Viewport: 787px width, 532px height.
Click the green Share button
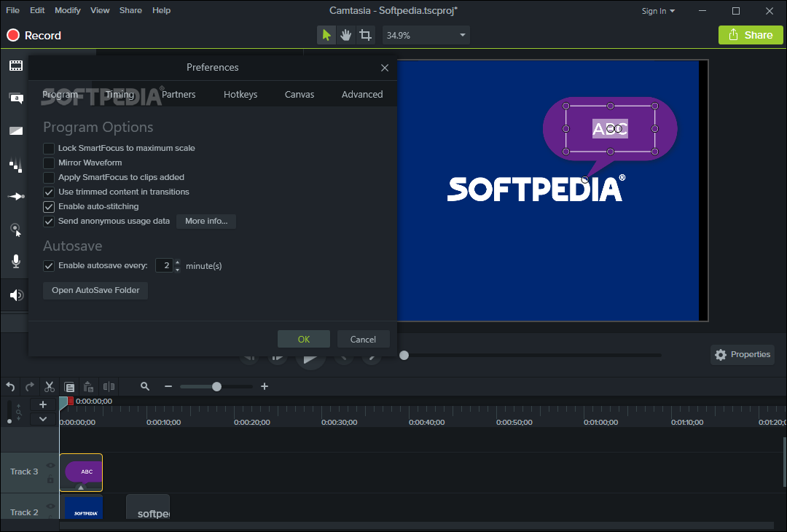(751, 35)
